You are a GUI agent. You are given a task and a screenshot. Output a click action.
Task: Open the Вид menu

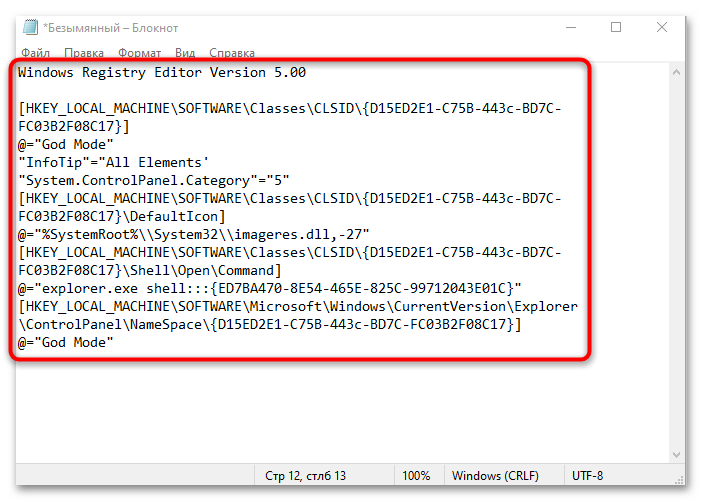pyautogui.click(x=185, y=53)
